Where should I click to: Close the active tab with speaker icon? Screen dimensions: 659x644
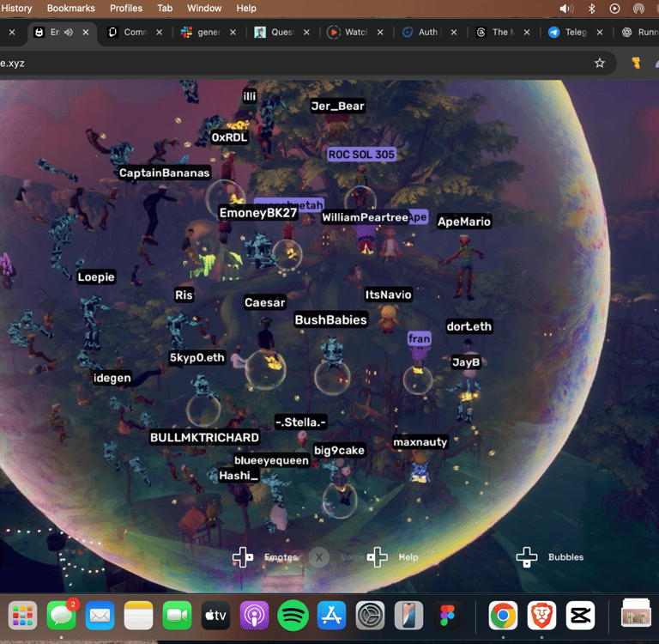(85, 32)
